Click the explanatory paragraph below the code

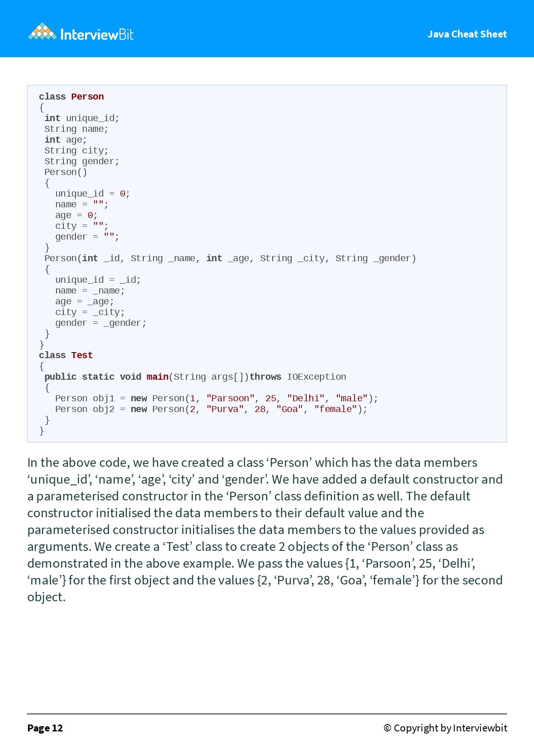265,530
